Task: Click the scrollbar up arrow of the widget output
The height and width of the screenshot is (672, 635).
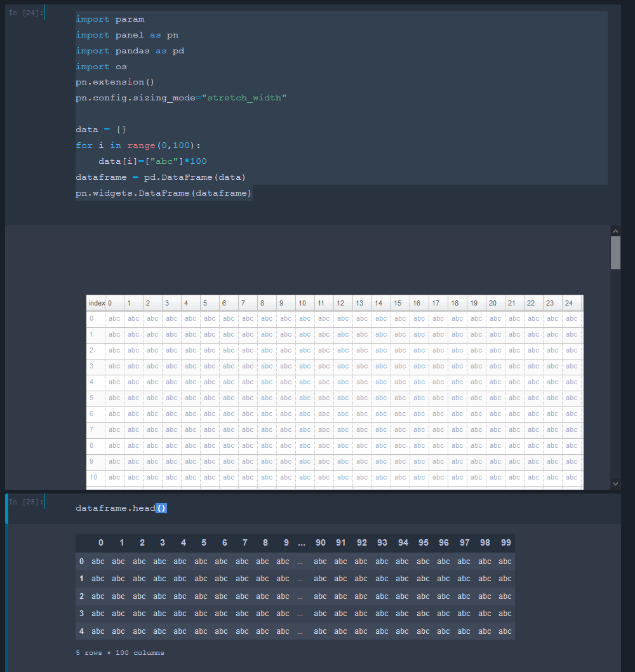Action: 615,231
